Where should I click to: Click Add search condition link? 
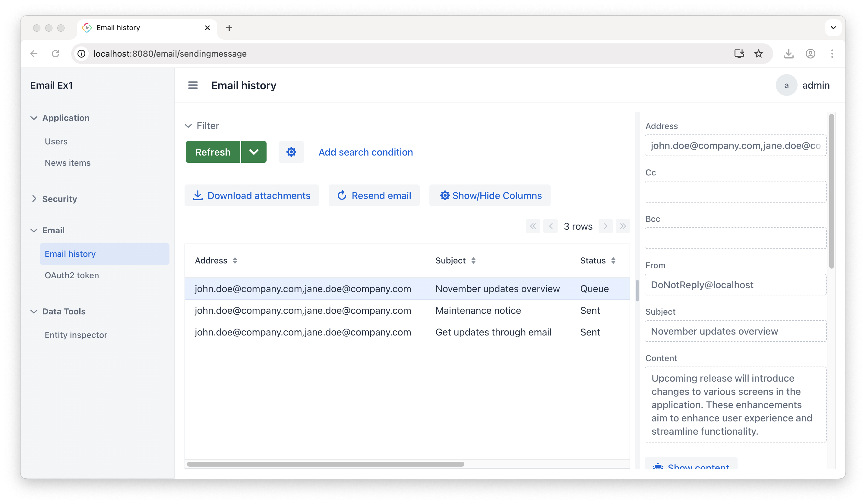point(366,152)
